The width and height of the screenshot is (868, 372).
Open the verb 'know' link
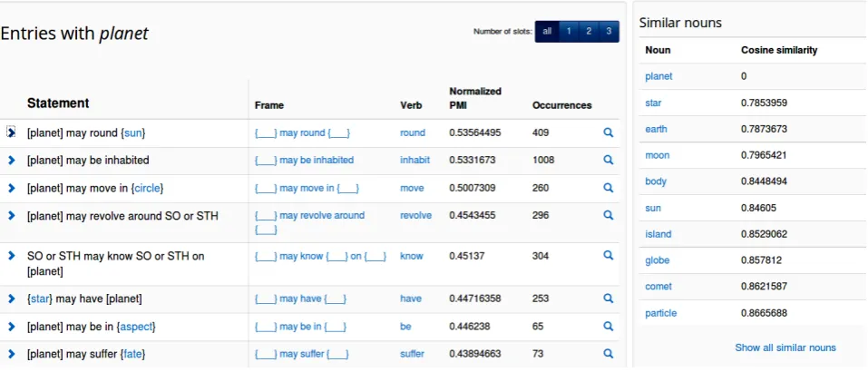[x=411, y=256]
